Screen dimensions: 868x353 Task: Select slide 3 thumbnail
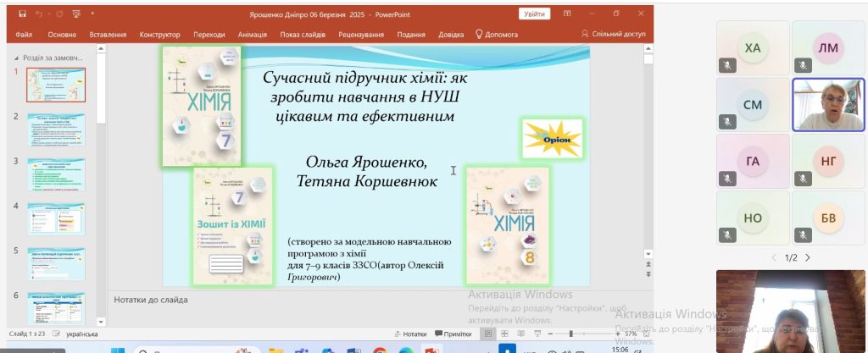[x=56, y=174]
